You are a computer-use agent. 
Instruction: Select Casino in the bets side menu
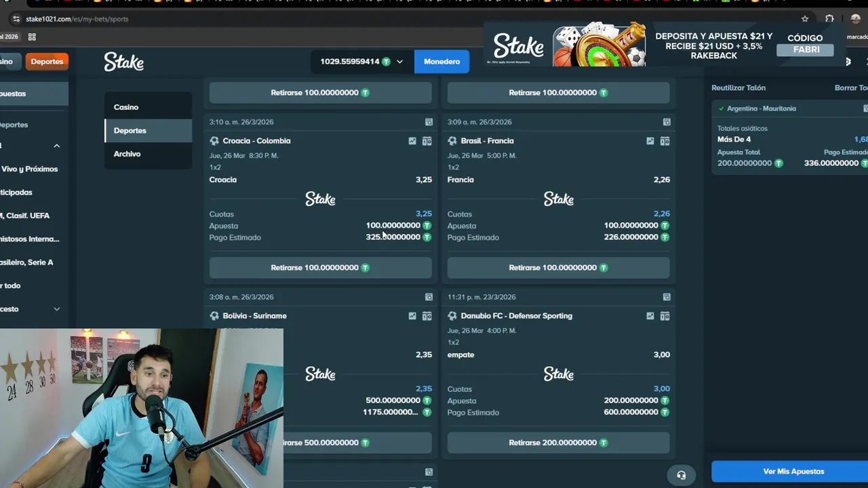tap(148, 107)
